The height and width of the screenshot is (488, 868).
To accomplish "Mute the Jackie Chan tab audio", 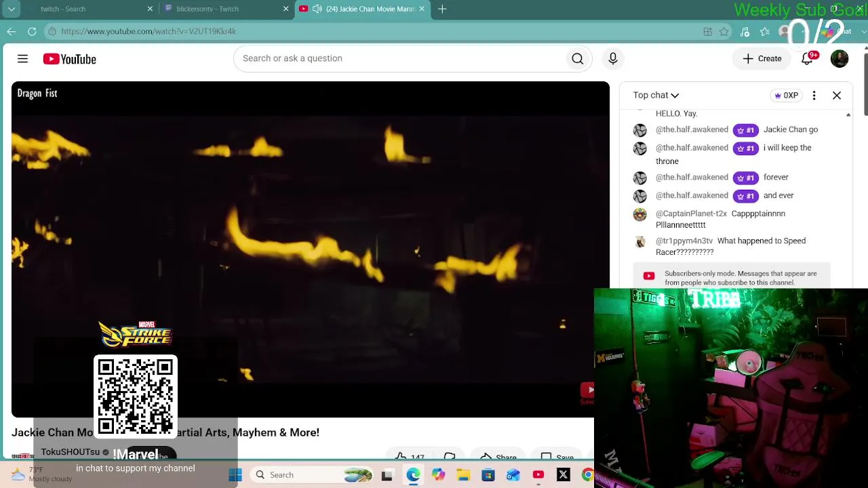I will click(x=317, y=9).
